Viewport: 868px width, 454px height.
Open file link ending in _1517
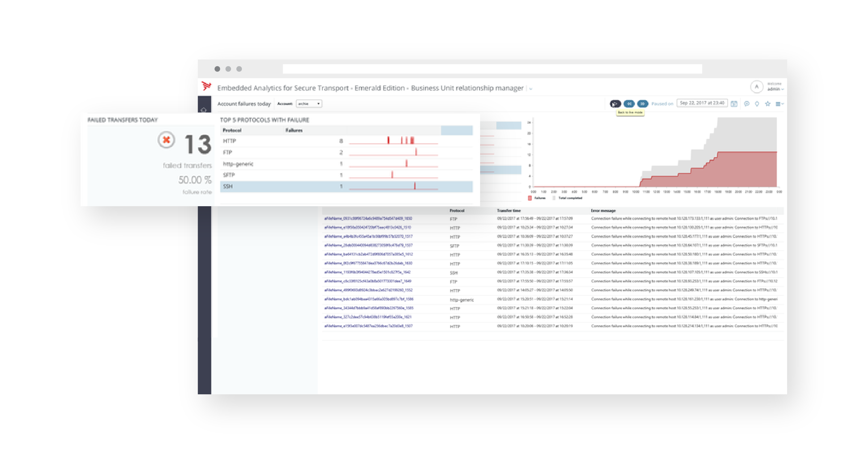pos(368,237)
